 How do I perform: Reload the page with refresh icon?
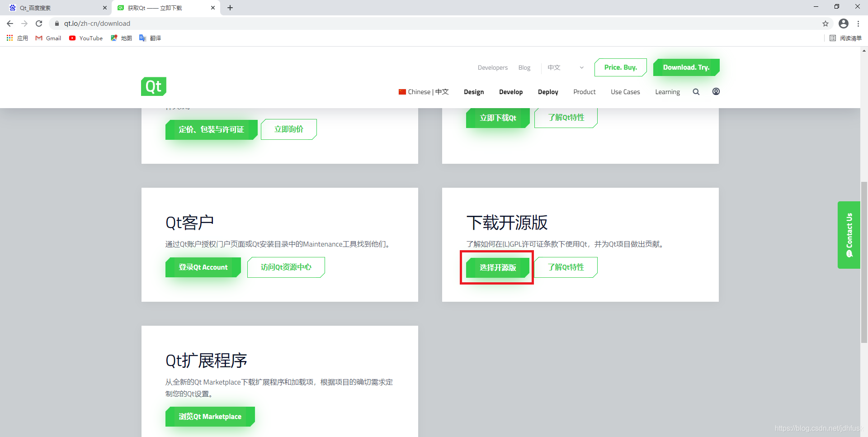click(39, 24)
